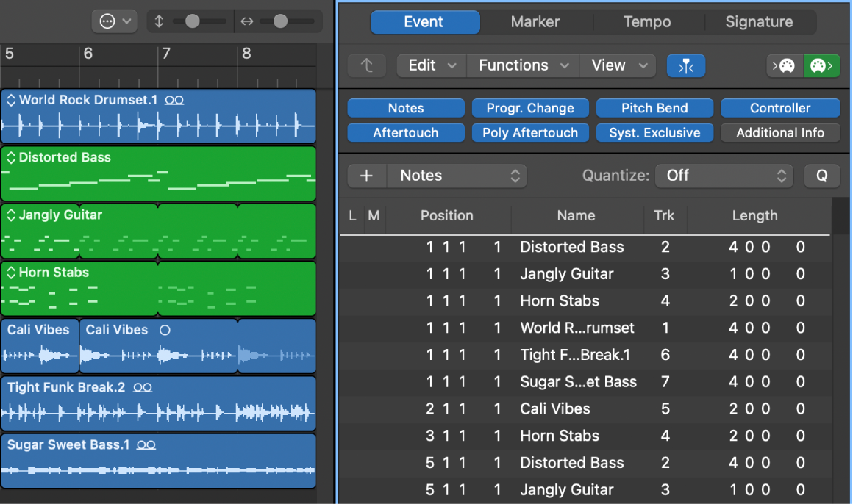Click the loop icon on Sugar Sweet Bass.1
This screenshot has width=853, height=504.
[146, 444]
